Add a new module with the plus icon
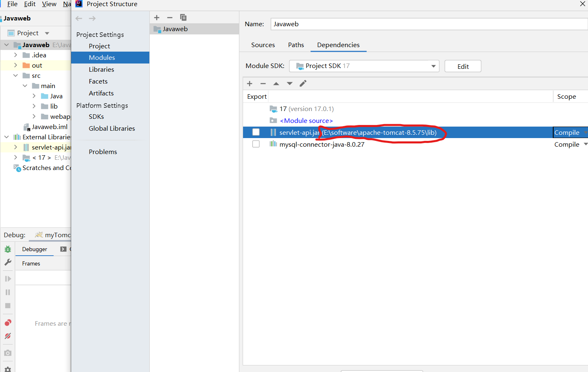The image size is (588, 372). 157,18
